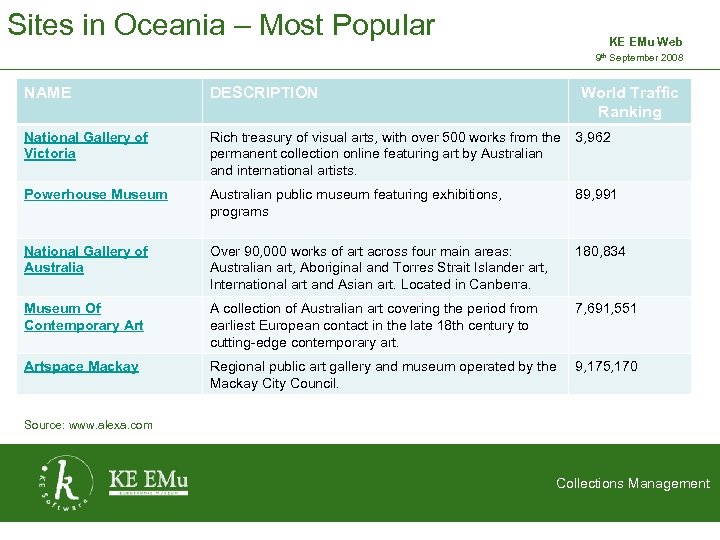Click the description starting 'Over 90,000 works'

(x=379, y=268)
